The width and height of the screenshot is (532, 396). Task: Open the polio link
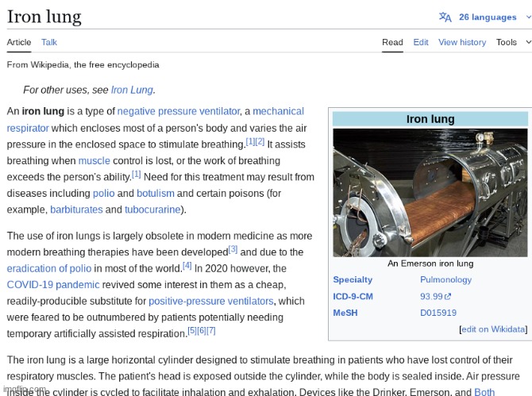point(104,194)
